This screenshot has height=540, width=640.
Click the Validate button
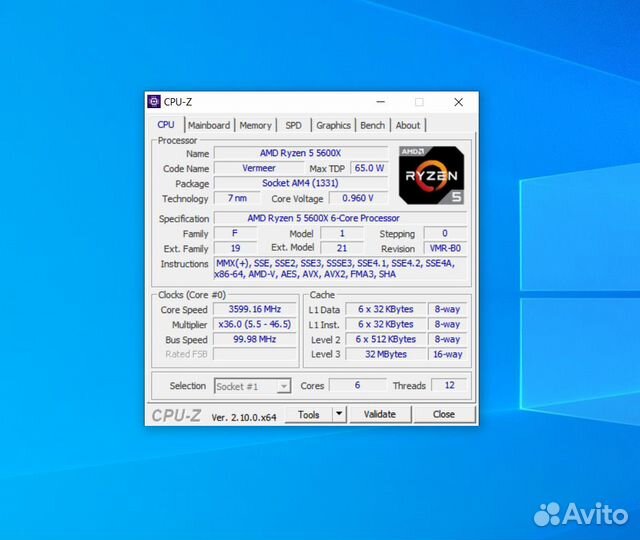coord(380,414)
